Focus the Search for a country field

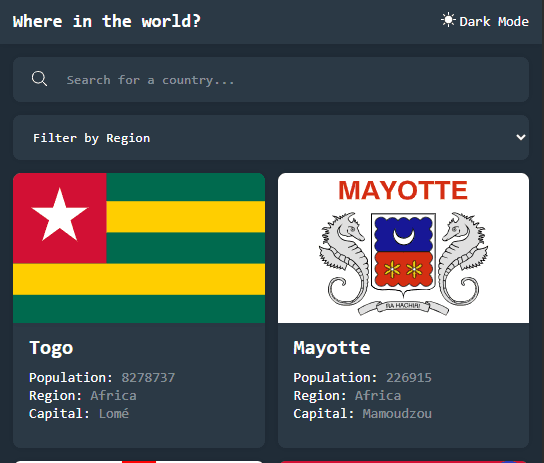[271, 80]
